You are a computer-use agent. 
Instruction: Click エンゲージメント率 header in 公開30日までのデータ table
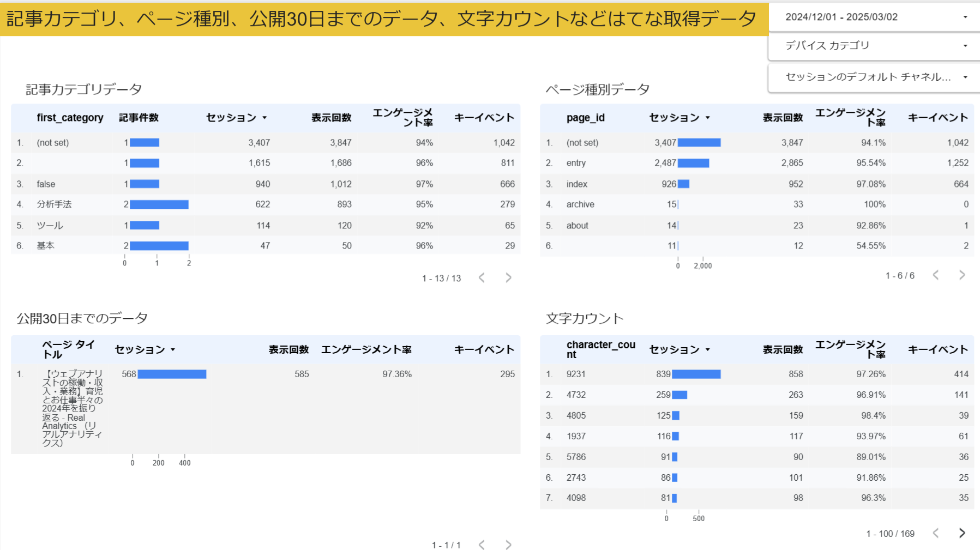366,349
